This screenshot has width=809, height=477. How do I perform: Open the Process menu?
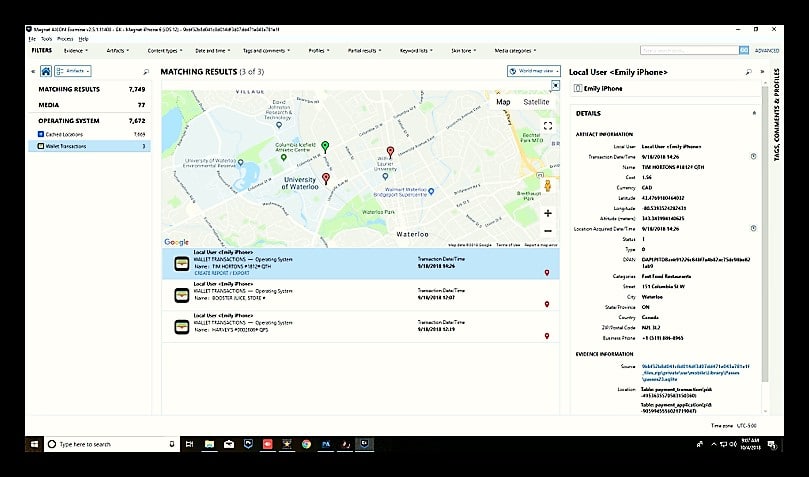coord(65,39)
